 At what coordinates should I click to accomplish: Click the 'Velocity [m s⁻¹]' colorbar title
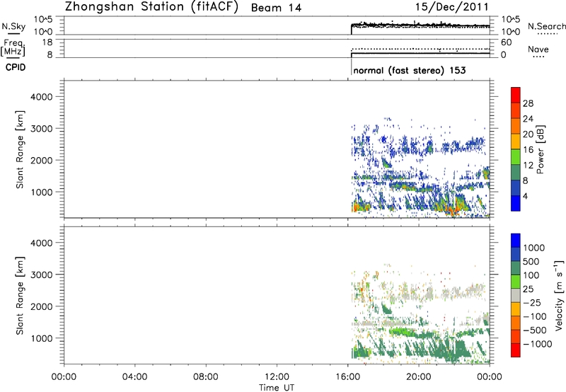point(559,295)
